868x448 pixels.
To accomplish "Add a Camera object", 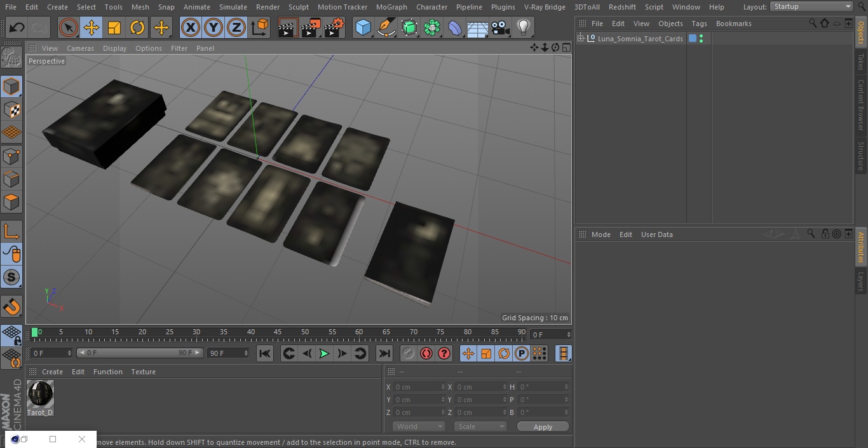I will click(x=501, y=27).
